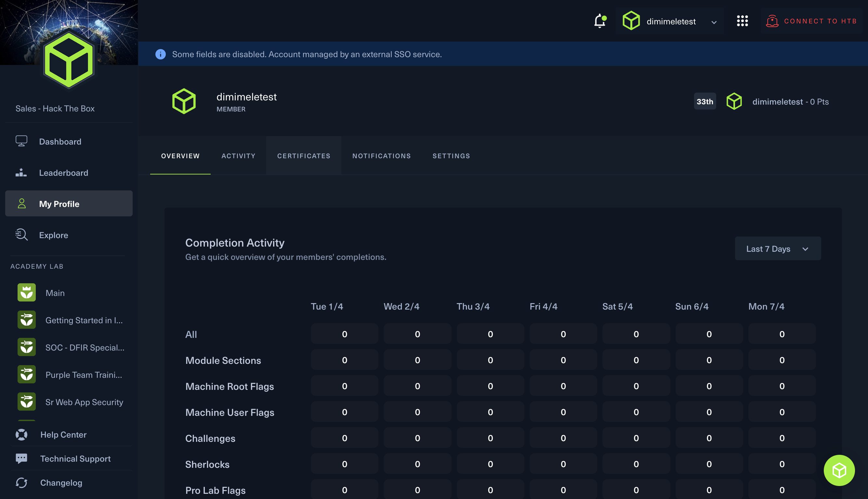
Task: Open the Last 7 Days dropdown
Action: (x=778, y=249)
